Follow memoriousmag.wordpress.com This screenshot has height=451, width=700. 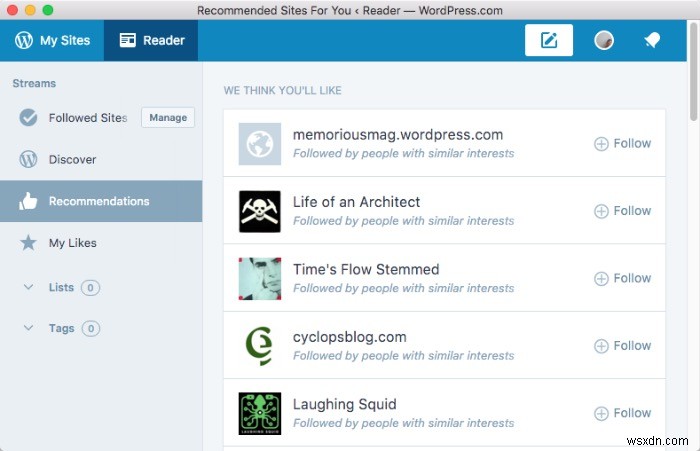coord(623,143)
